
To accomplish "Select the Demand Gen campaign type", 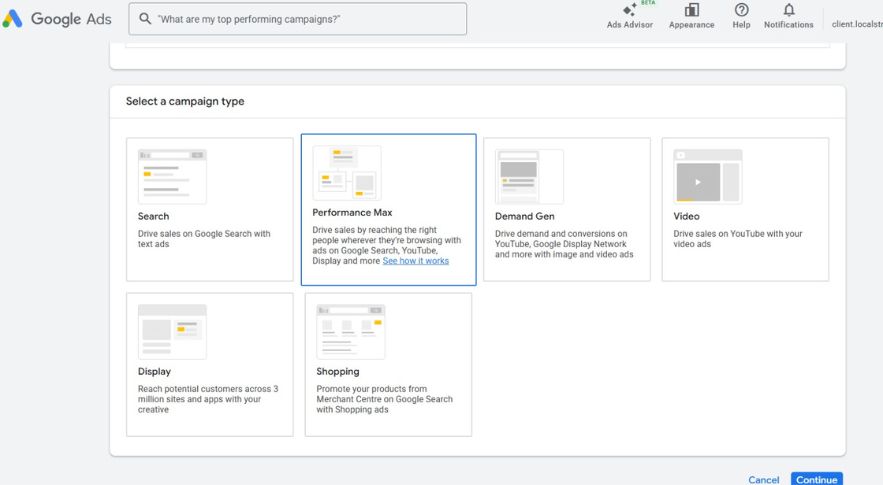I will tap(567, 210).
